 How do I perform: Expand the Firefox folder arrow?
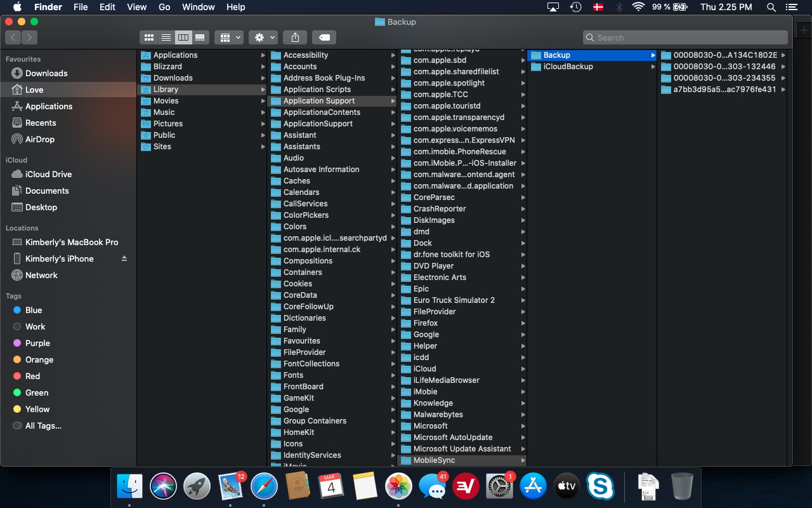click(x=523, y=323)
